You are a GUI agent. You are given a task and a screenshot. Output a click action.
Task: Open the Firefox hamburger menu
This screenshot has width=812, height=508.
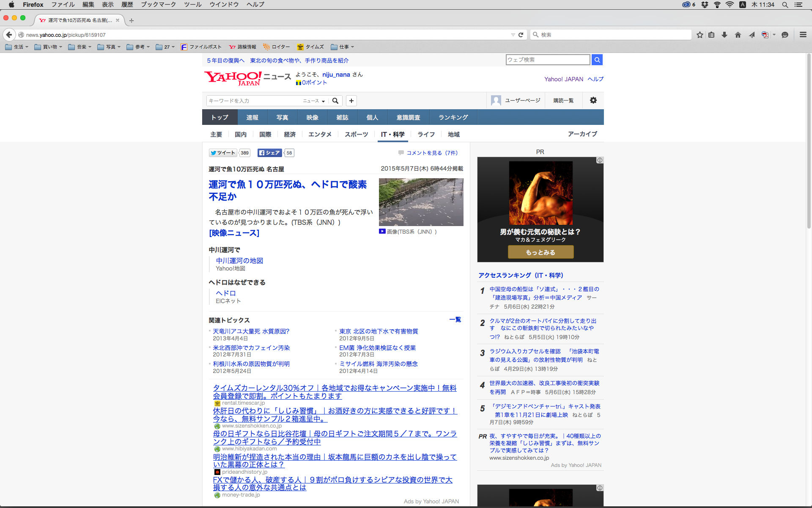pos(803,35)
